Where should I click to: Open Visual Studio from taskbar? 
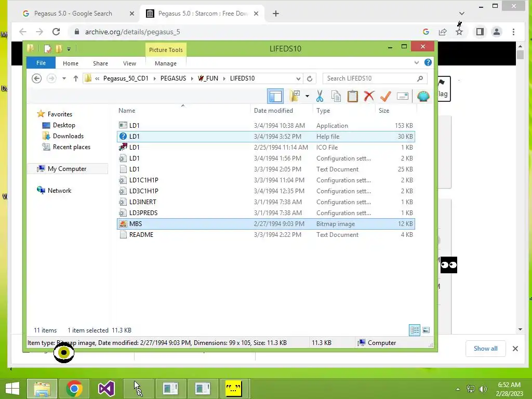coord(106,389)
